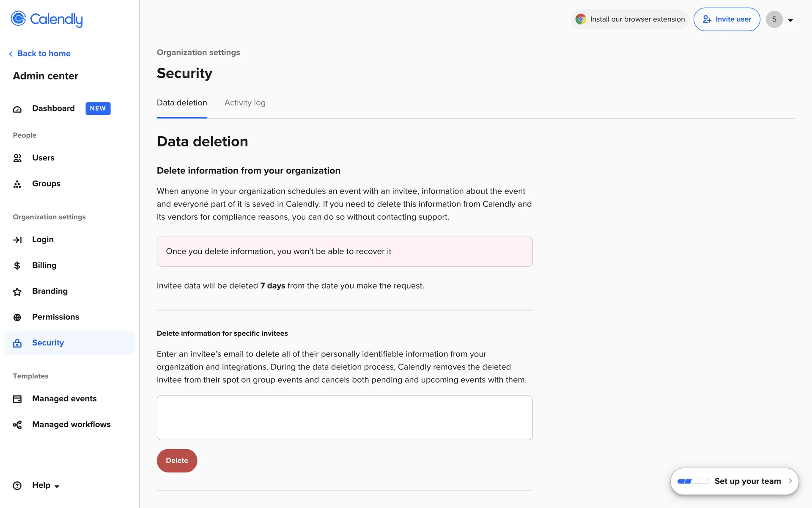The image size is (812, 508).
Task: Click the Users people icon
Action: 17,158
